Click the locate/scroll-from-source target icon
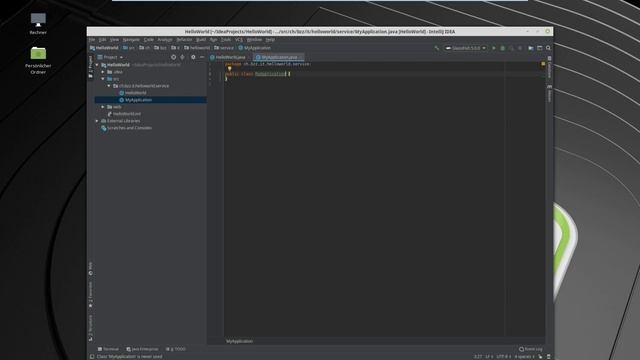 pos(173,57)
